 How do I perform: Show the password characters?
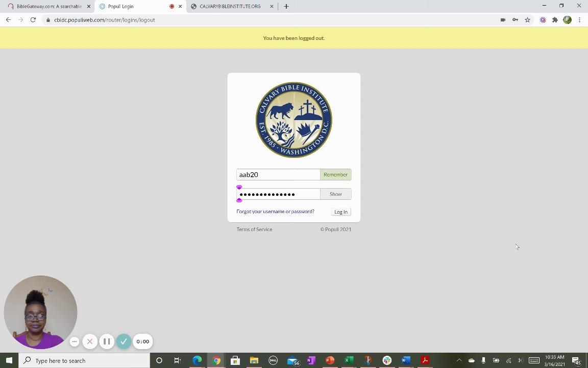pyautogui.click(x=336, y=194)
